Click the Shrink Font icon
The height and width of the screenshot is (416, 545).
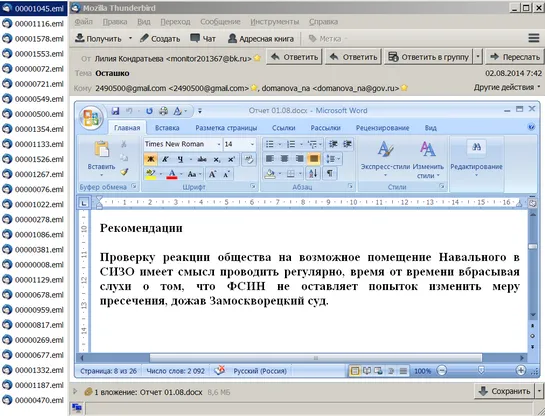tap(227, 174)
